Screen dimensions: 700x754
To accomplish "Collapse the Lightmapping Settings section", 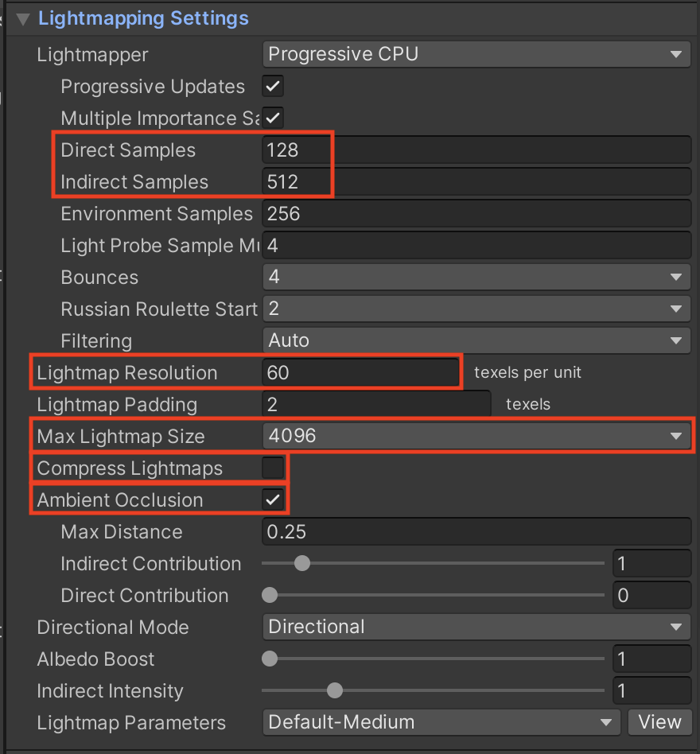I will [x=22, y=19].
